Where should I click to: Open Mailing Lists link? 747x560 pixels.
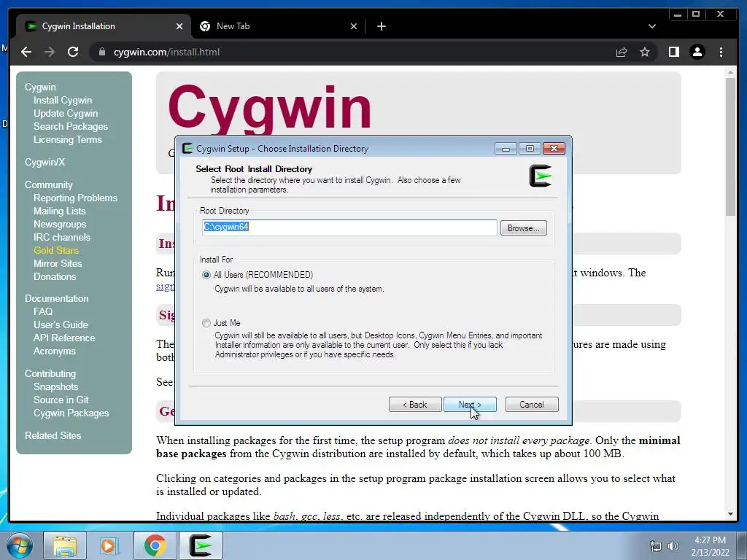[x=60, y=211]
